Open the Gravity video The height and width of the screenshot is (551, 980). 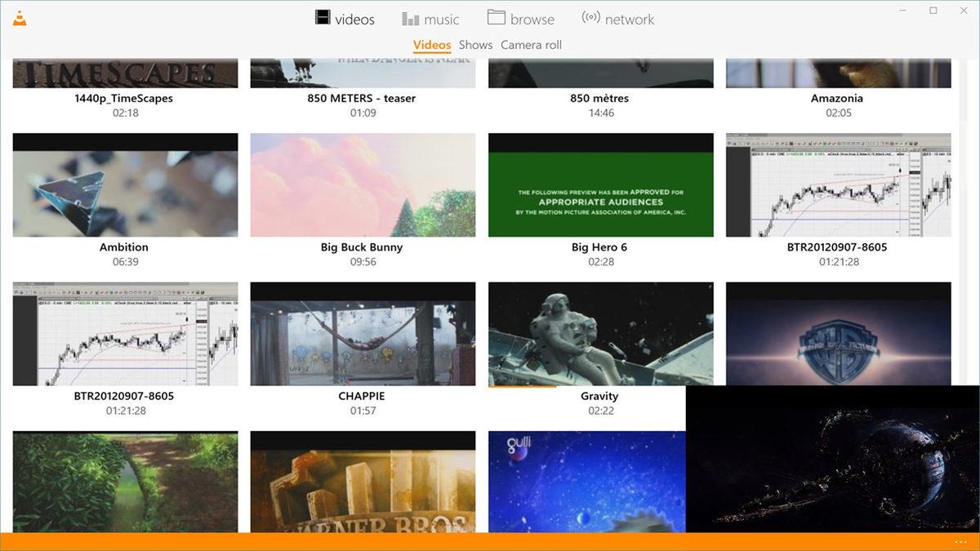pos(599,333)
